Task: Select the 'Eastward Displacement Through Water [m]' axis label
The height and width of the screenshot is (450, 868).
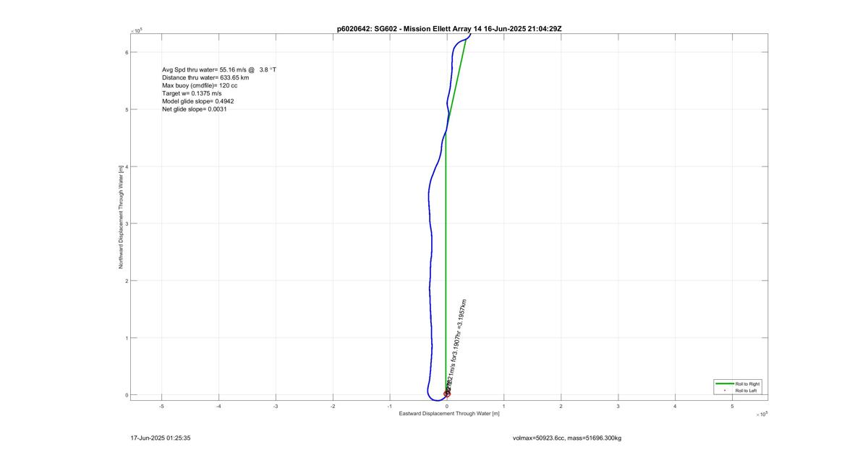Action: (x=449, y=414)
